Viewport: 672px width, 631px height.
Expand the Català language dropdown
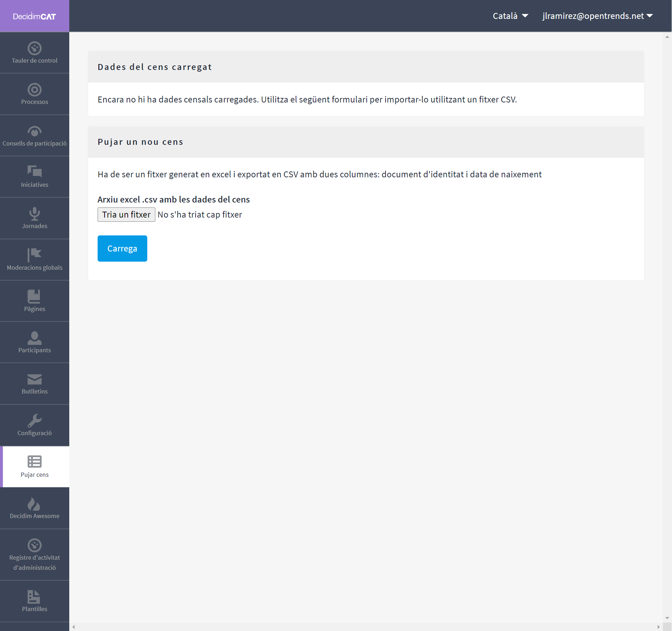(510, 16)
